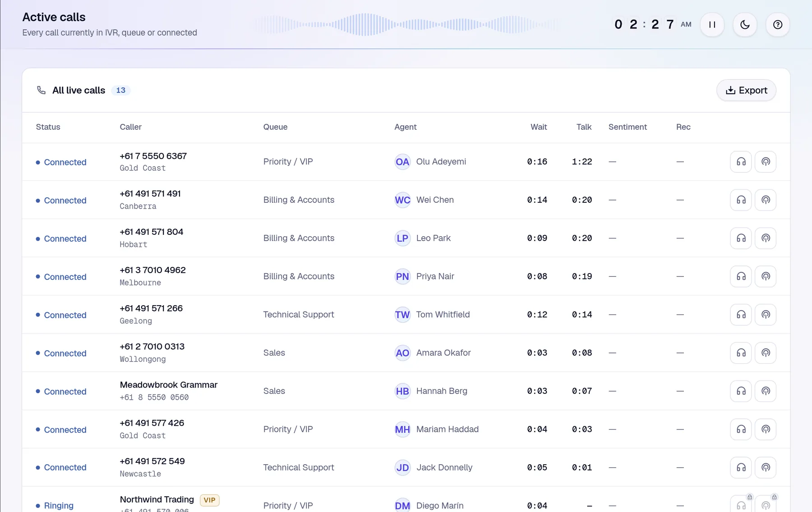Select caller number +61 2 7010 0313
Image resolution: width=812 pixels, height=512 pixels.
tap(152, 347)
